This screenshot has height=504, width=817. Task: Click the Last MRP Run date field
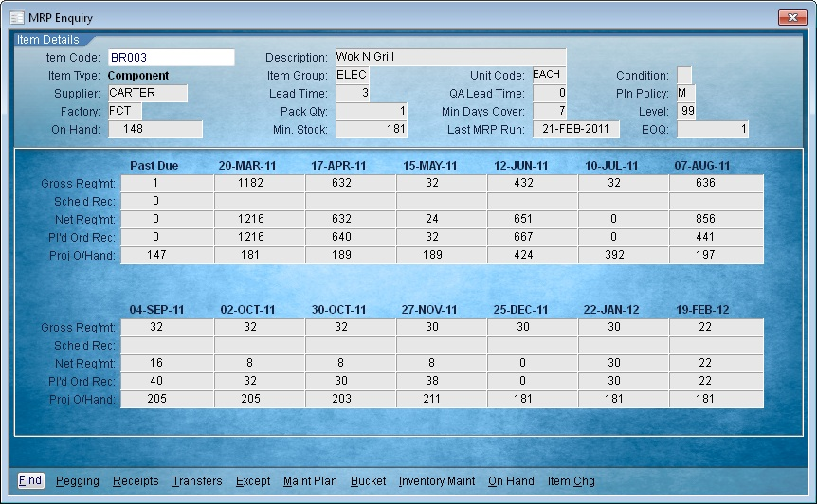click(575, 129)
